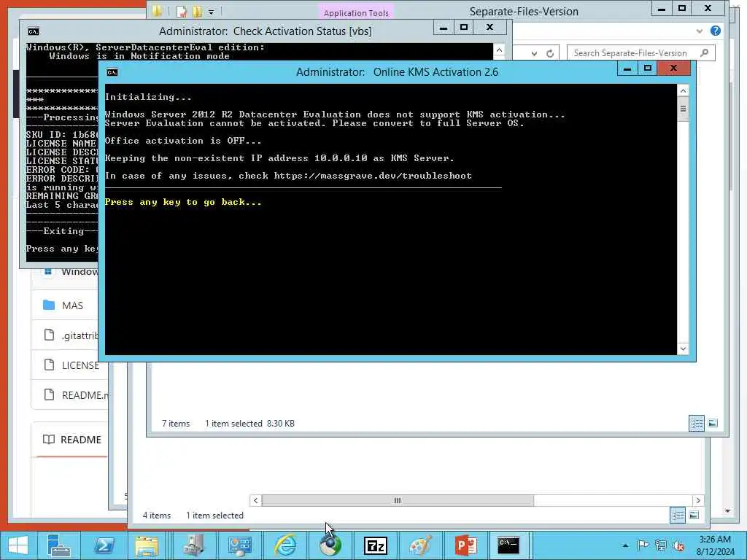Minimize the Online KMS Activation window
Image resolution: width=747 pixels, height=560 pixels.
[x=627, y=69]
